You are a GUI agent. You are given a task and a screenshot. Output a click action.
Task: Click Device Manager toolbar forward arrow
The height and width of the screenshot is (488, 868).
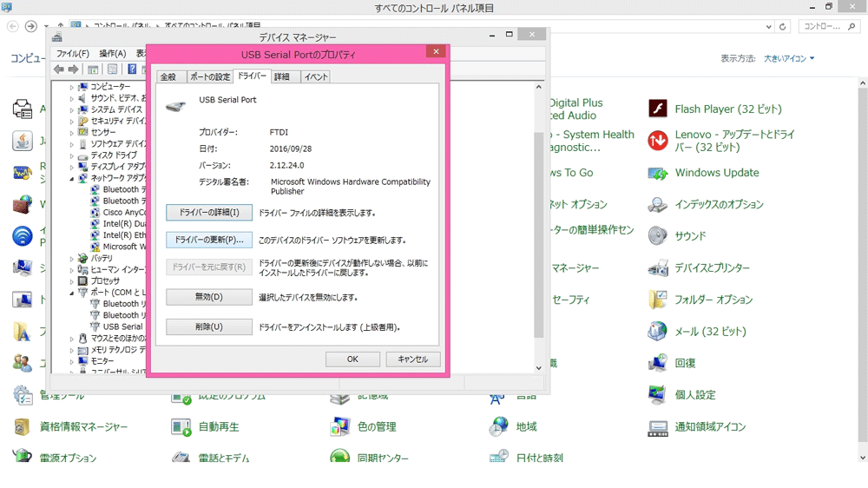74,69
